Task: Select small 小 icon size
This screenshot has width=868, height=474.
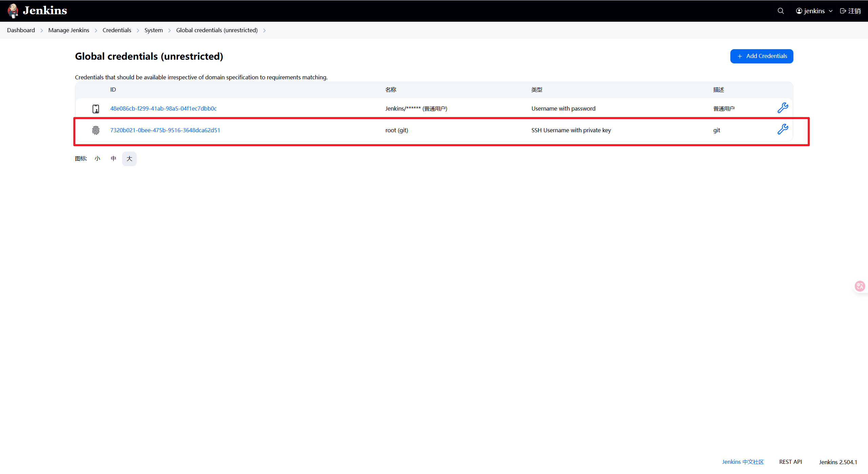Action: click(x=98, y=159)
